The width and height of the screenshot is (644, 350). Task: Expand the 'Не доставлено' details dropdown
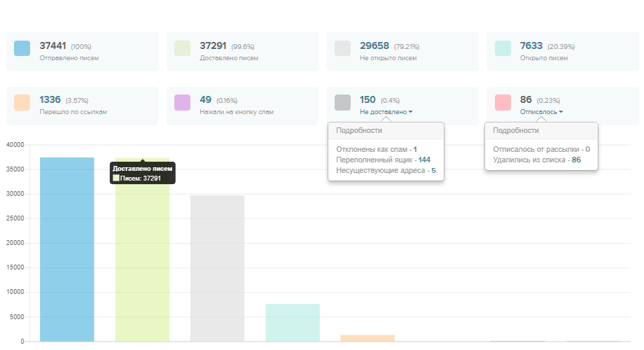386,112
